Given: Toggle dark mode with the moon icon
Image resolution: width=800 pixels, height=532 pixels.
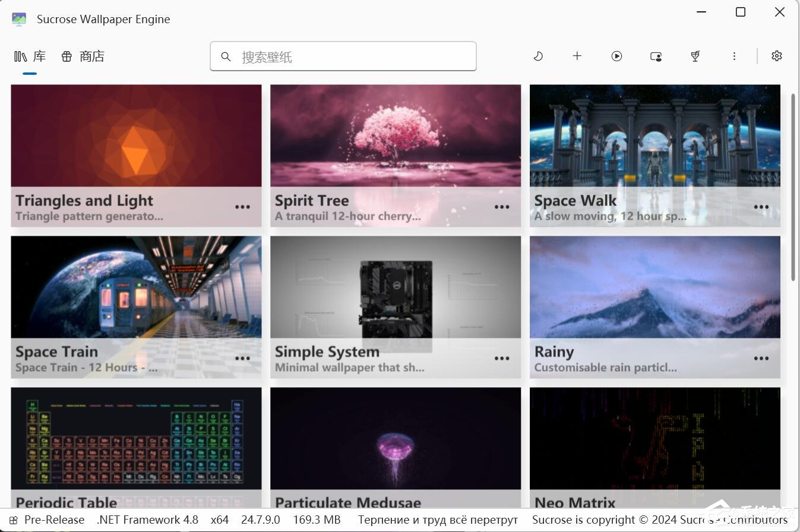Looking at the screenshot, I should click(x=538, y=56).
